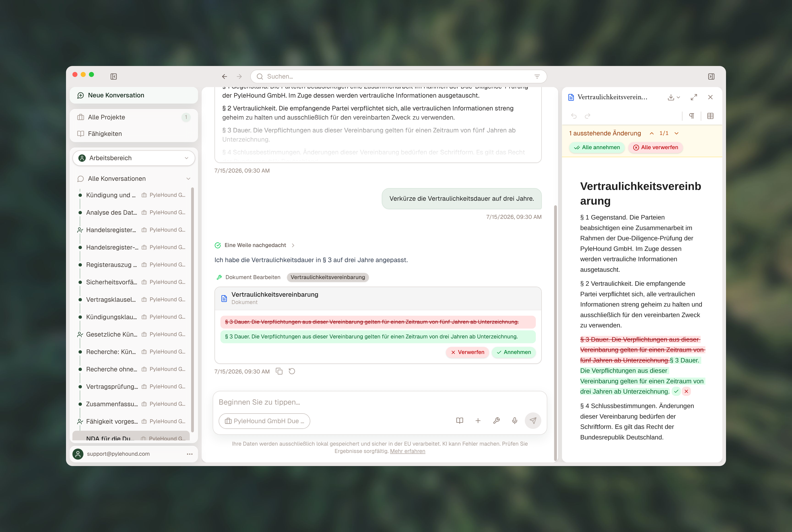The height and width of the screenshot is (532, 792).
Task: Expand the Eine Weile nachgedacht reasoning
Action: click(x=255, y=245)
